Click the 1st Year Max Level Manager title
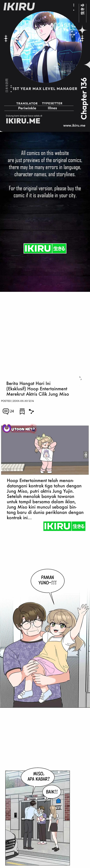Viewport: 90px width, 868px height. (x=45, y=89)
